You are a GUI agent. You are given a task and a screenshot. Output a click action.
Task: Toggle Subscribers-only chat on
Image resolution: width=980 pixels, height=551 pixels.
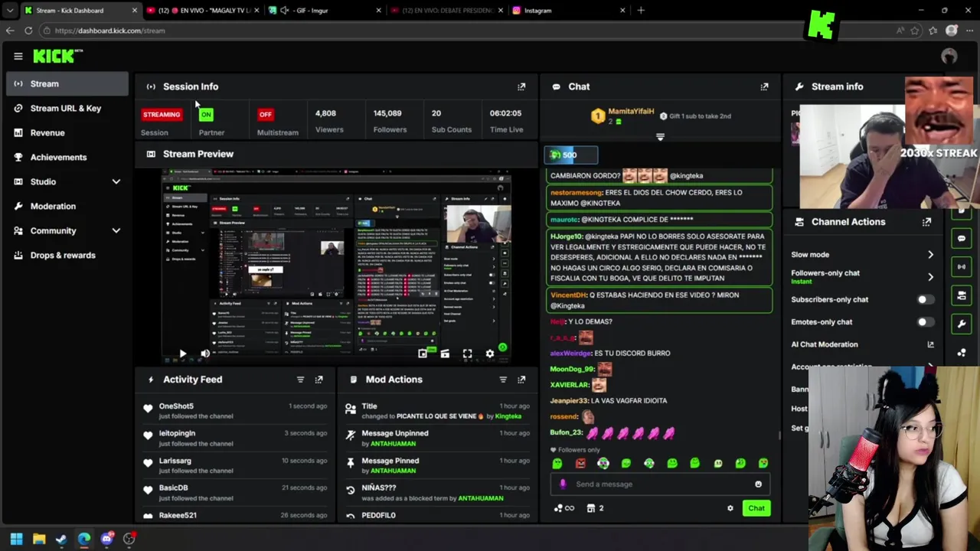coord(925,300)
